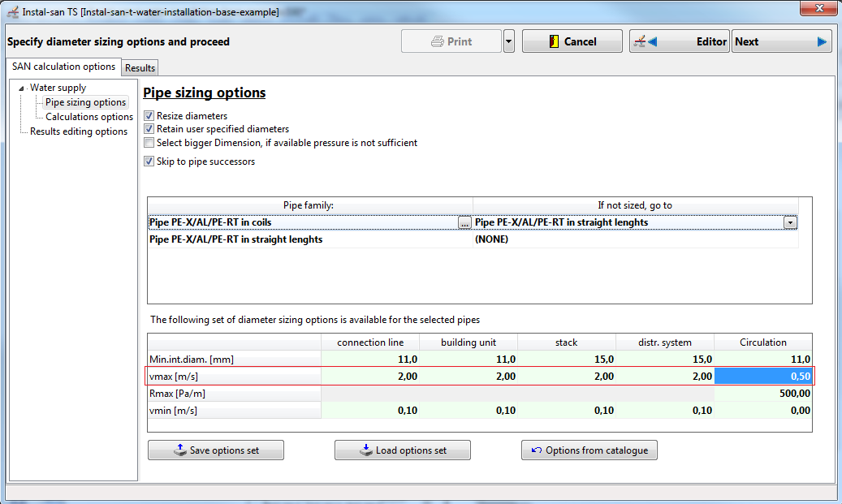Edit Min.int.diam. stack value 15,0
The height and width of the screenshot is (504, 842).
tap(567, 359)
